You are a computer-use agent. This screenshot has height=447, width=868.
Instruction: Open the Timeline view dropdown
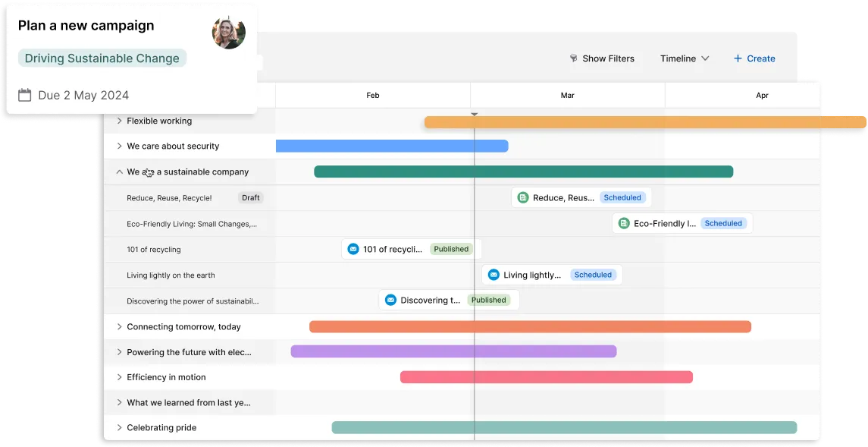[684, 58]
